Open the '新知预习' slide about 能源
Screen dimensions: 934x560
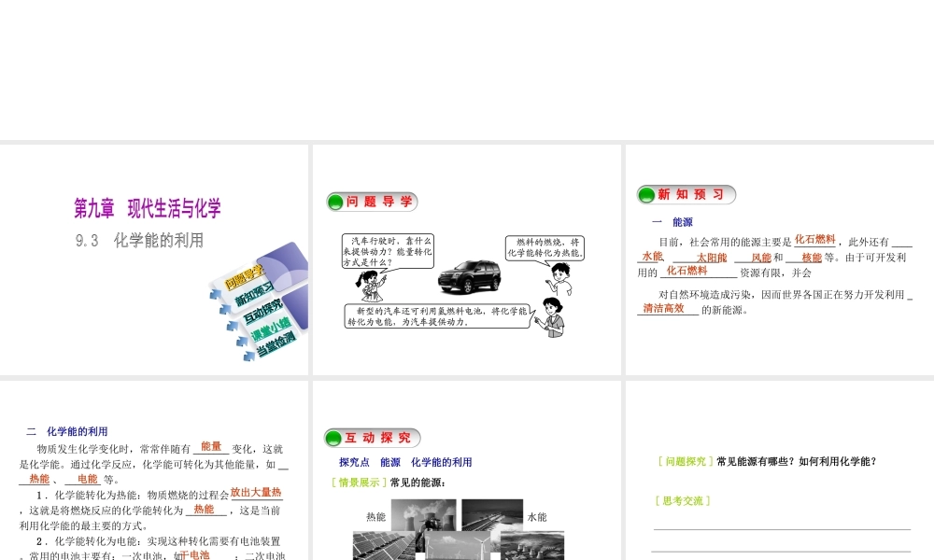point(780,259)
